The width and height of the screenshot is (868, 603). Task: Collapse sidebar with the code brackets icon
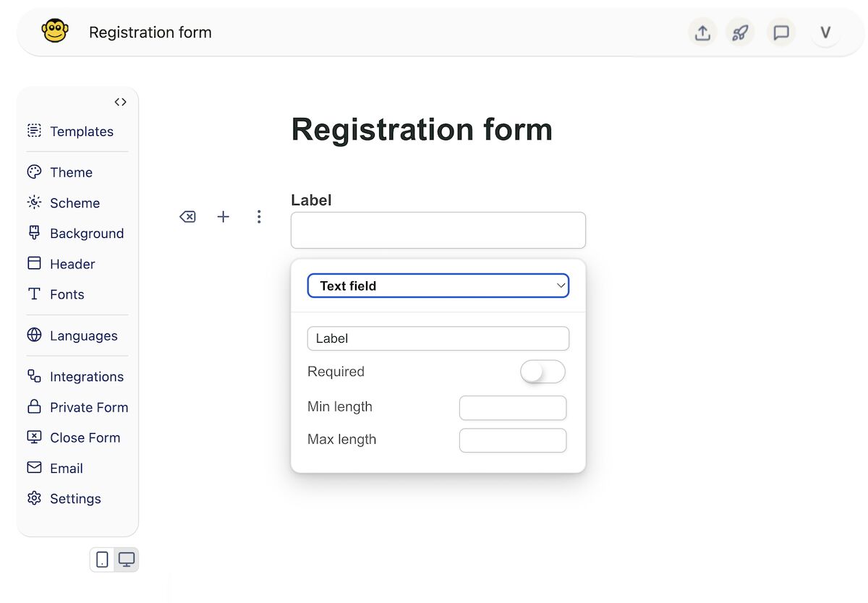tap(121, 102)
